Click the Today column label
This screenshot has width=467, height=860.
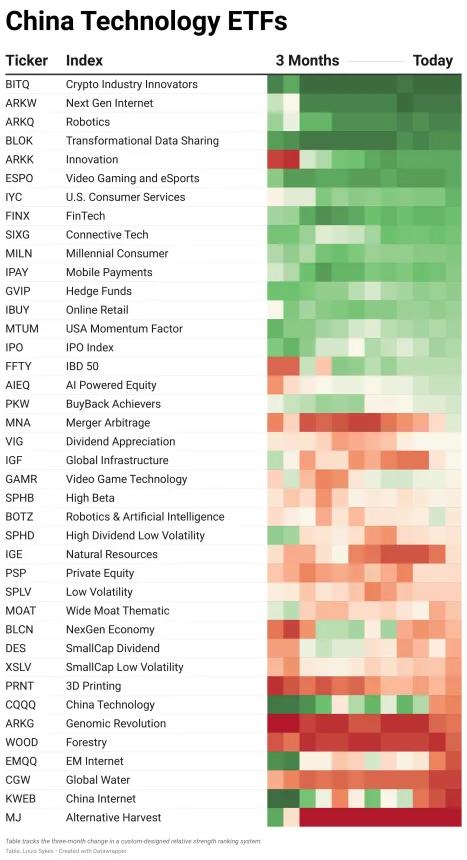tap(433, 60)
